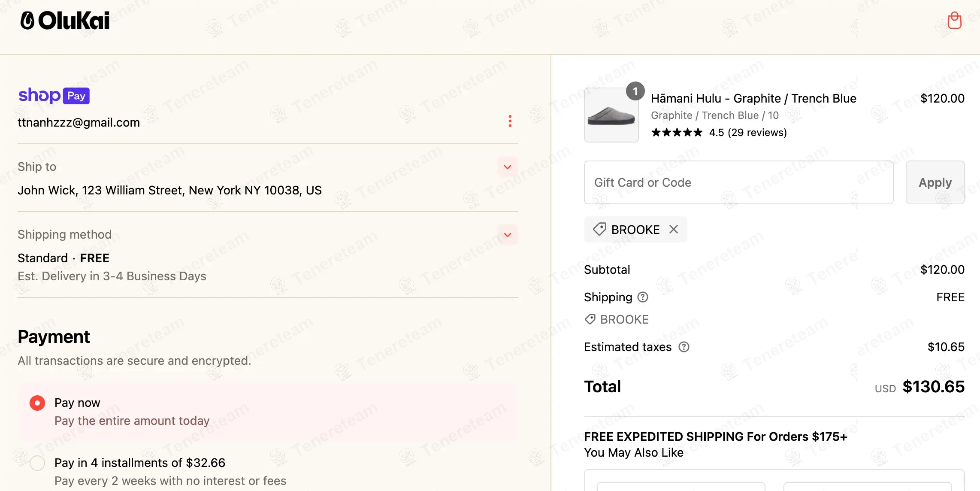
Task: Click the Gift Card or Code field
Action: click(x=738, y=182)
